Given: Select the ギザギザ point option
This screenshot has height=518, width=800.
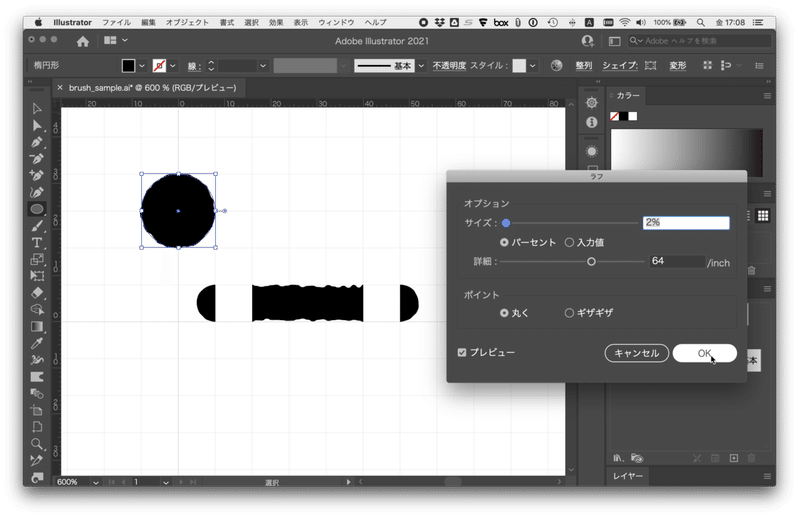Looking at the screenshot, I should coord(569,313).
